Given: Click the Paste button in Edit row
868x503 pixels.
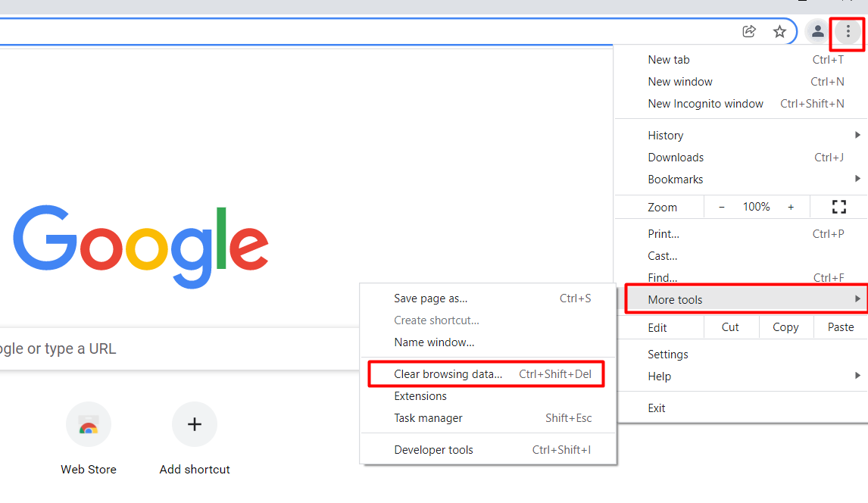Looking at the screenshot, I should [x=840, y=327].
